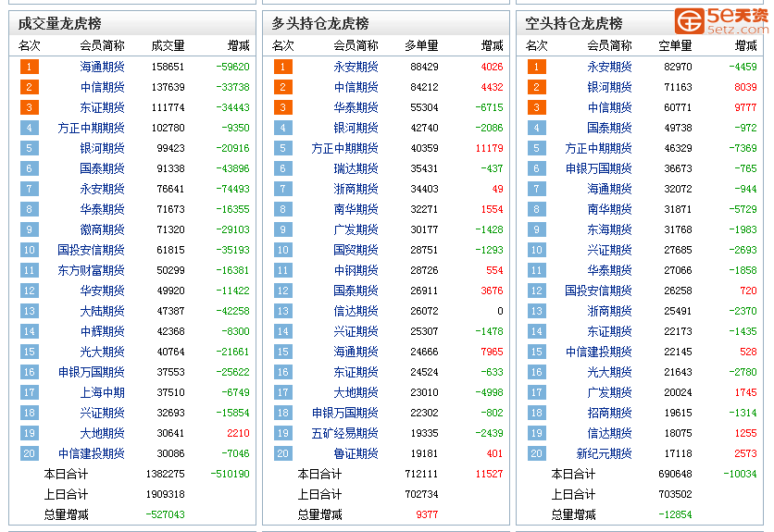Click the 上日合计 value 1909318

coord(166,494)
